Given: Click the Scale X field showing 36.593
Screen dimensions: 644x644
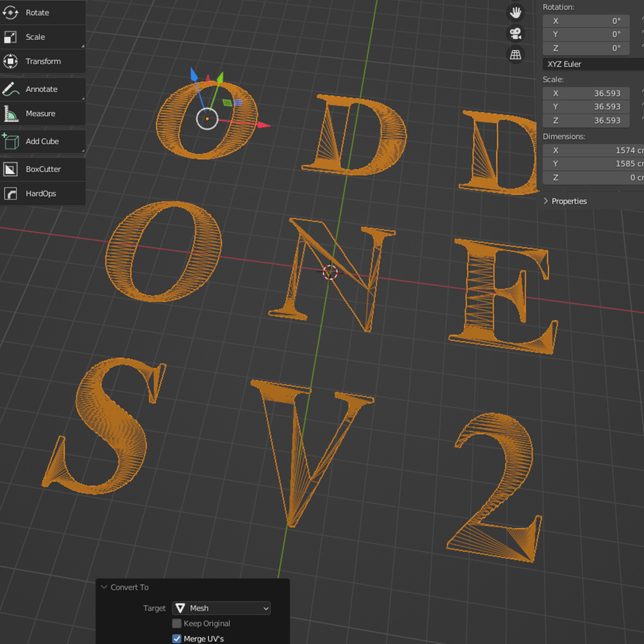Looking at the screenshot, I should click(586, 93).
